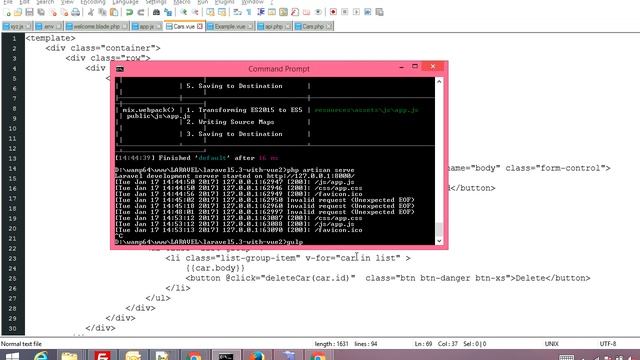The height and width of the screenshot is (360, 640).
Task: Click the green Undo arrow
Action: pos(129,12)
